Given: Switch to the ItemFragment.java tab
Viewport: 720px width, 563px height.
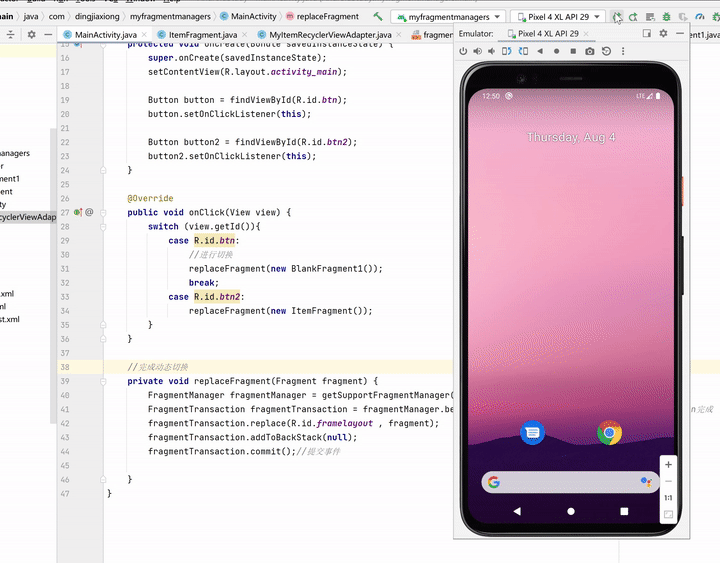Looking at the screenshot, I should point(203,34).
